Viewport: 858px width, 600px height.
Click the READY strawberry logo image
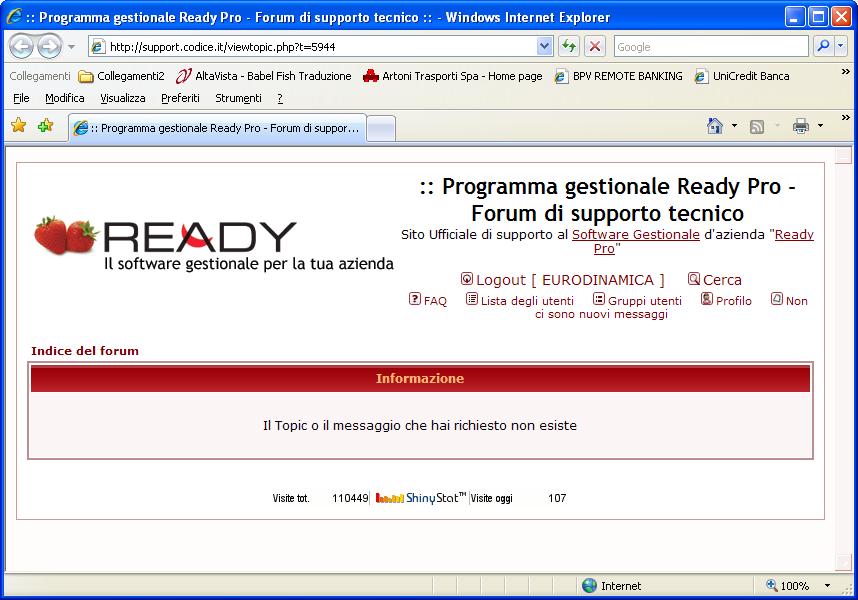214,243
